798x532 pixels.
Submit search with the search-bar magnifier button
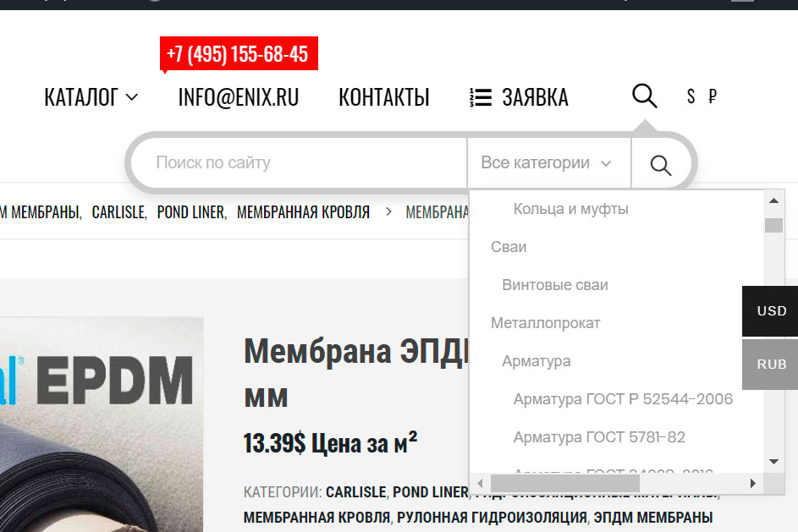[661, 165]
